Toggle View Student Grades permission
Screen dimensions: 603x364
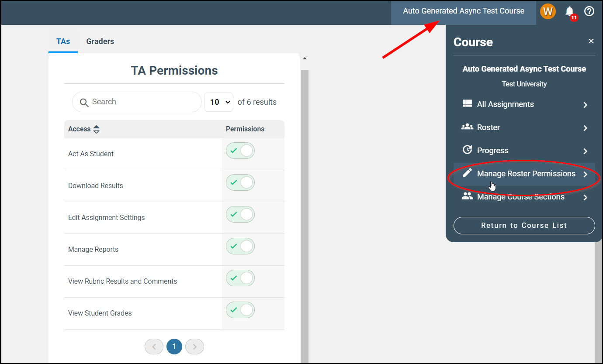[240, 310]
